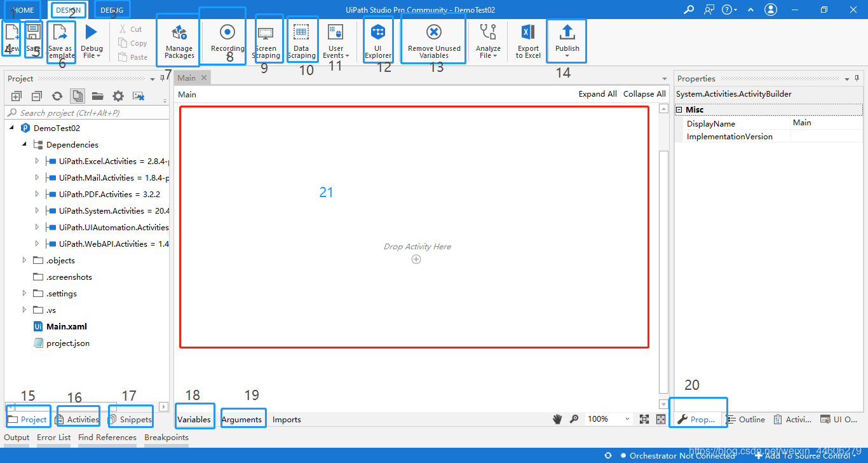Open UI Explorer

[x=378, y=43]
